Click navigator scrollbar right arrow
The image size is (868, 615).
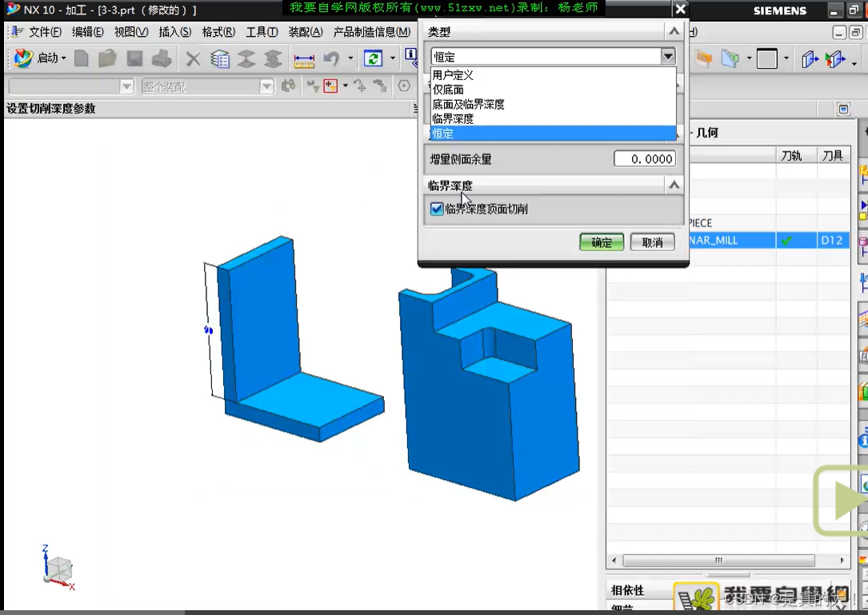coord(842,560)
